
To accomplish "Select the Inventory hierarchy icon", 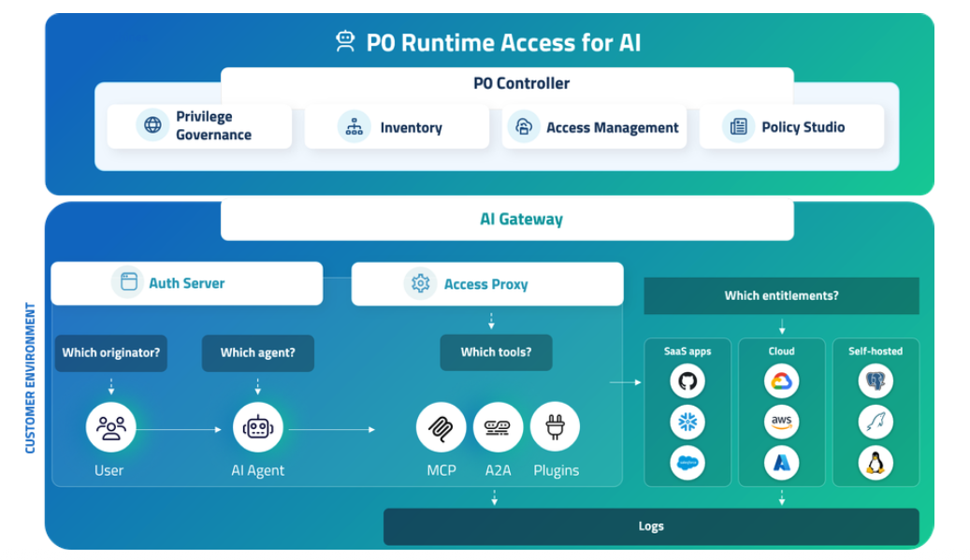I will [354, 126].
